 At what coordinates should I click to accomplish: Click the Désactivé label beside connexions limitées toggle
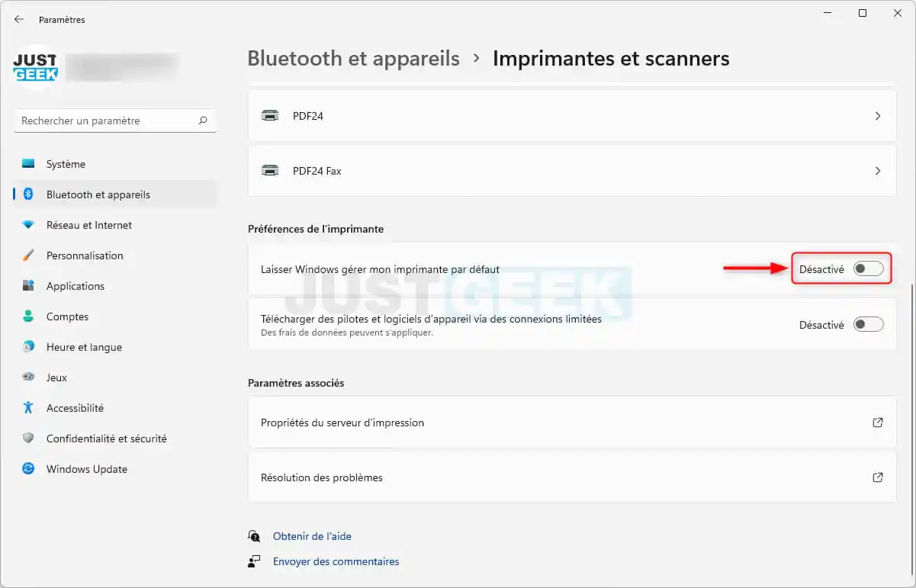click(x=821, y=325)
